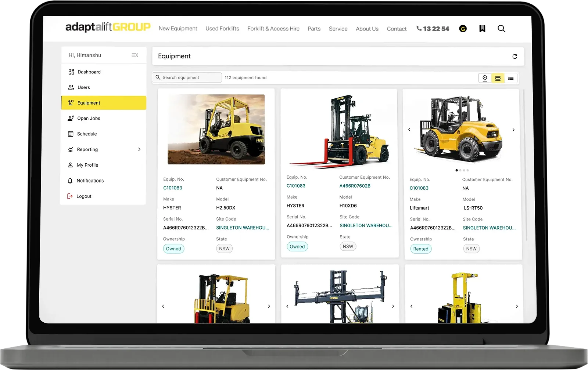Click the My Profile person icon
The height and width of the screenshot is (370, 588).
[70, 165]
